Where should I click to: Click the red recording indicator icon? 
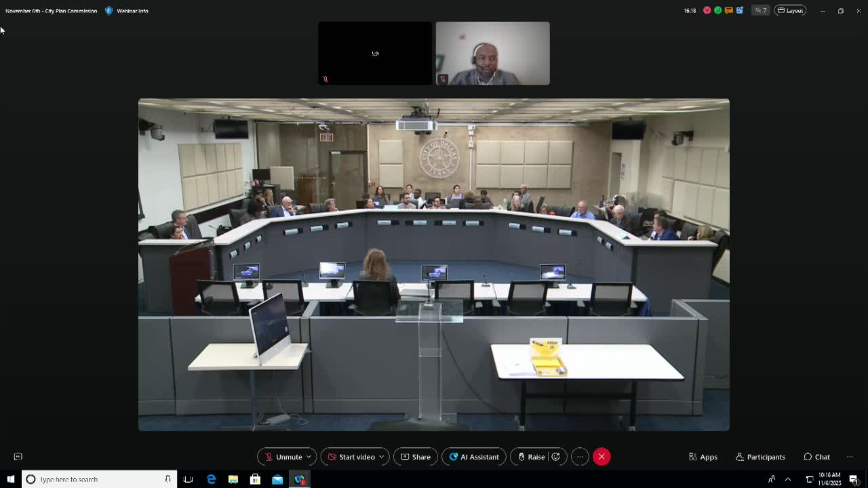[x=707, y=11]
